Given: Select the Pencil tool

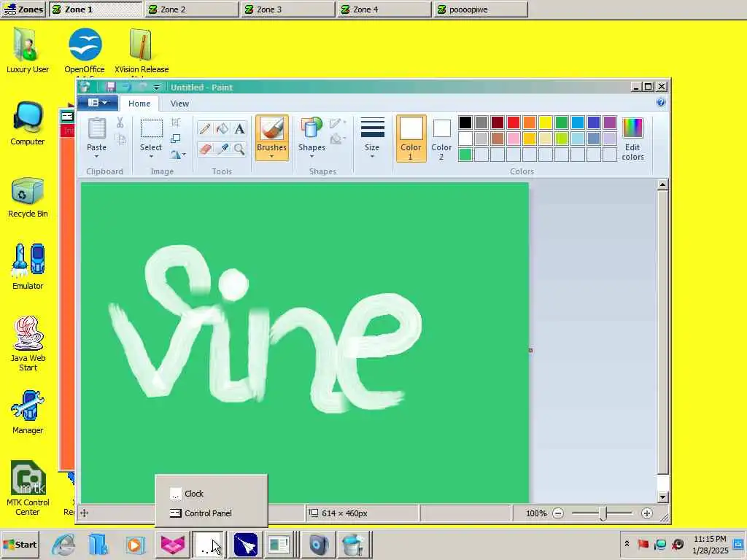Looking at the screenshot, I should [x=205, y=128].
